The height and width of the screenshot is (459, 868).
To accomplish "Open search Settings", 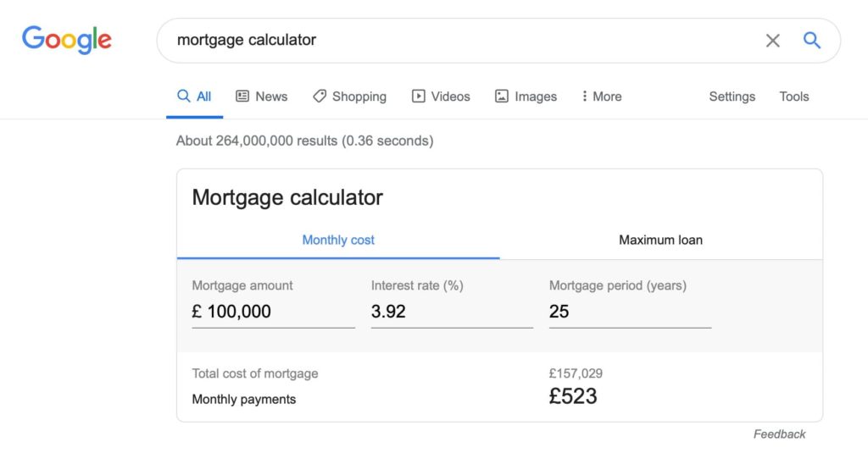I will tap(732, 97).
